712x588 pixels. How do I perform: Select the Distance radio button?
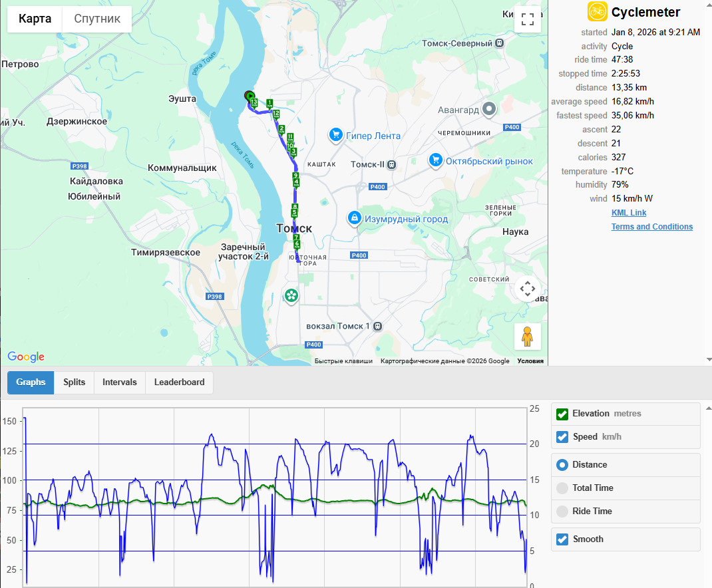562,465
